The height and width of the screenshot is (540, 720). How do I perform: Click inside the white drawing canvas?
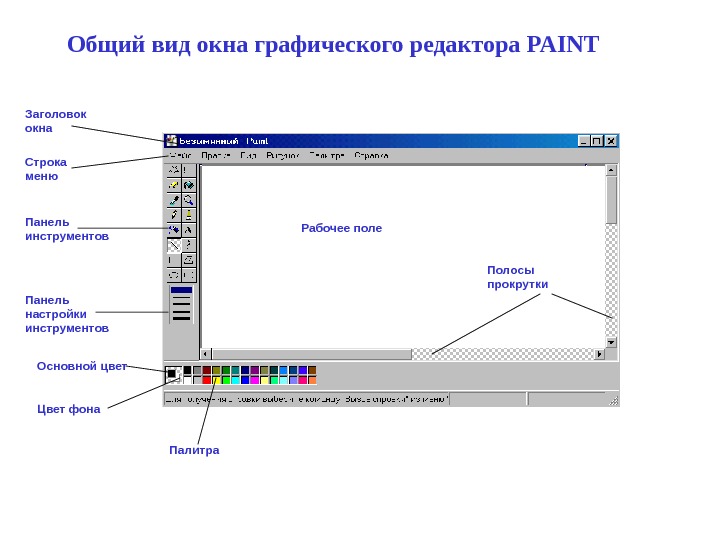[403, 256]
